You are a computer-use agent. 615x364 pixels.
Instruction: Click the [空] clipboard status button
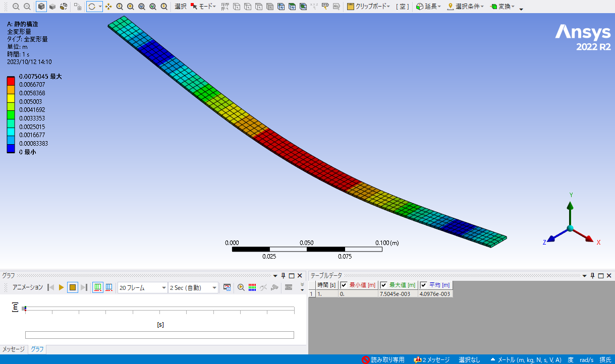tap(402, 7)
